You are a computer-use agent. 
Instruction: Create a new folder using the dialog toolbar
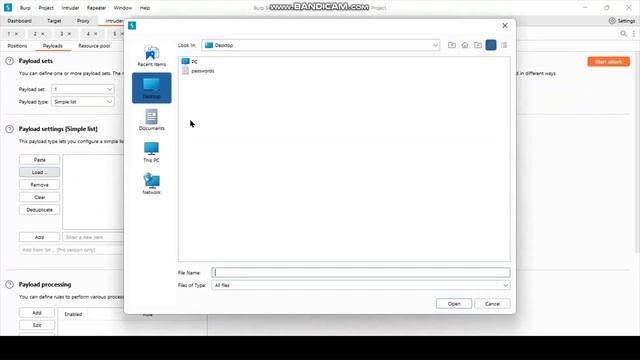point(478,45)
